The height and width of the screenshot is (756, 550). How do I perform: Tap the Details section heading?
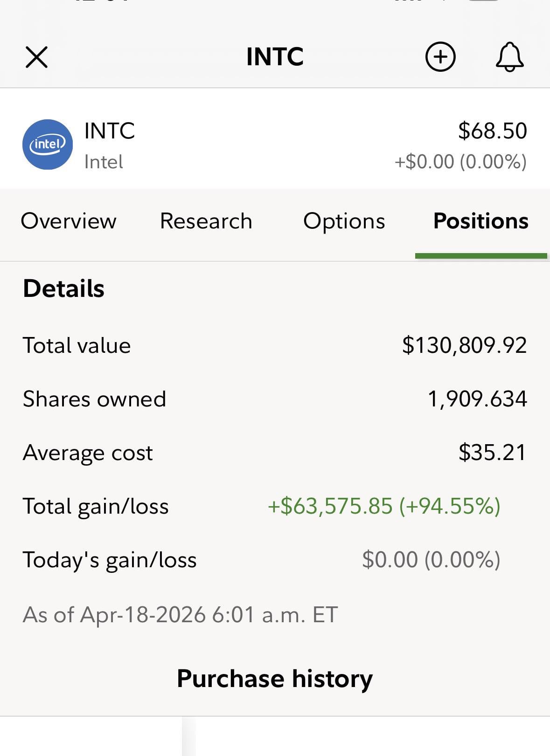(x=63, y=289)
